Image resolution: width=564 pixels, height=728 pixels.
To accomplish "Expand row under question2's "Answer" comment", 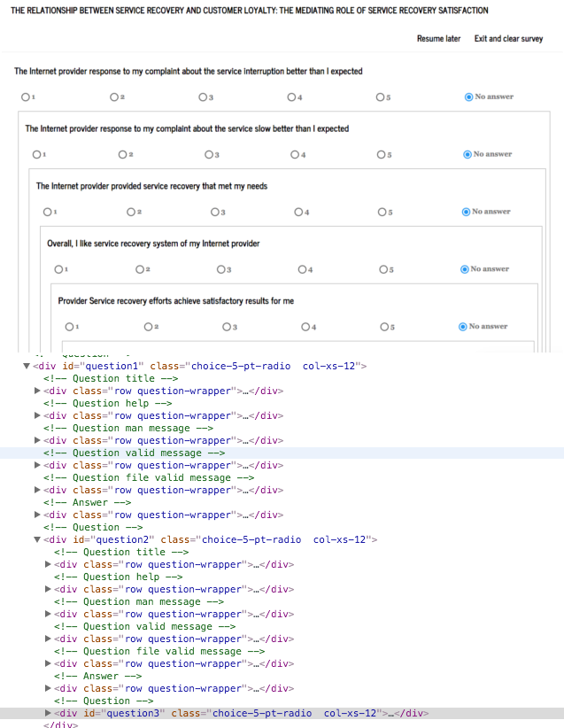I will tap(48, 688).
